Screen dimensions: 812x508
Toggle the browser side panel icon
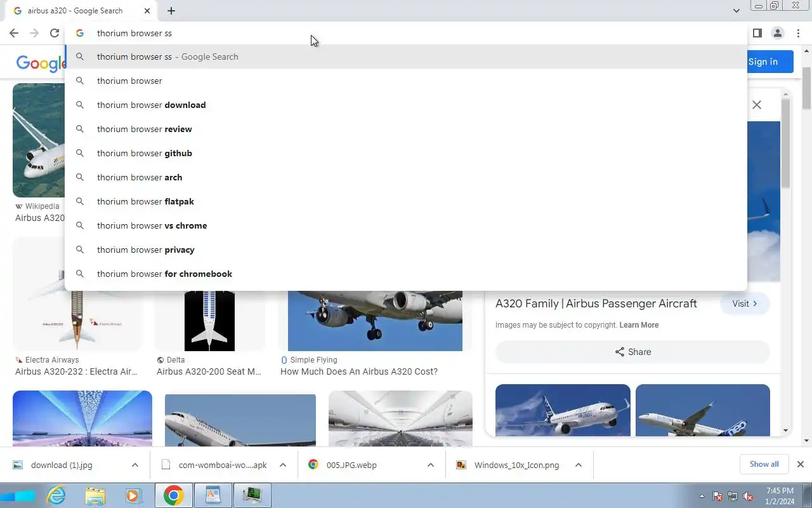pyautogui.click(x=757, y=33)
